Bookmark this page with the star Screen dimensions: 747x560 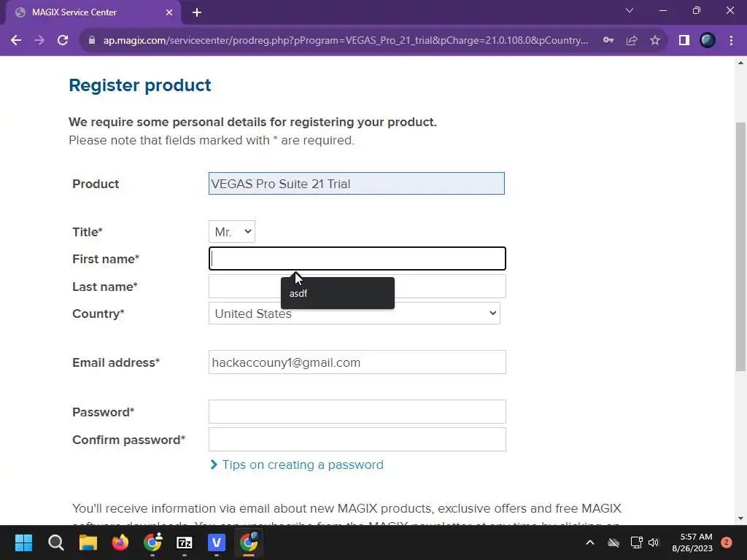click(x=655, y=41)
